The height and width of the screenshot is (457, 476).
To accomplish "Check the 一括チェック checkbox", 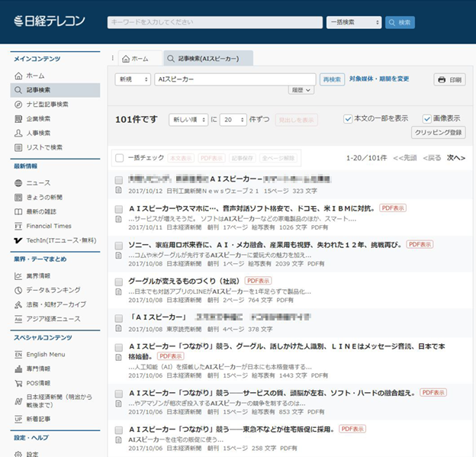I will pyautogui.click(x=119, y=158).
